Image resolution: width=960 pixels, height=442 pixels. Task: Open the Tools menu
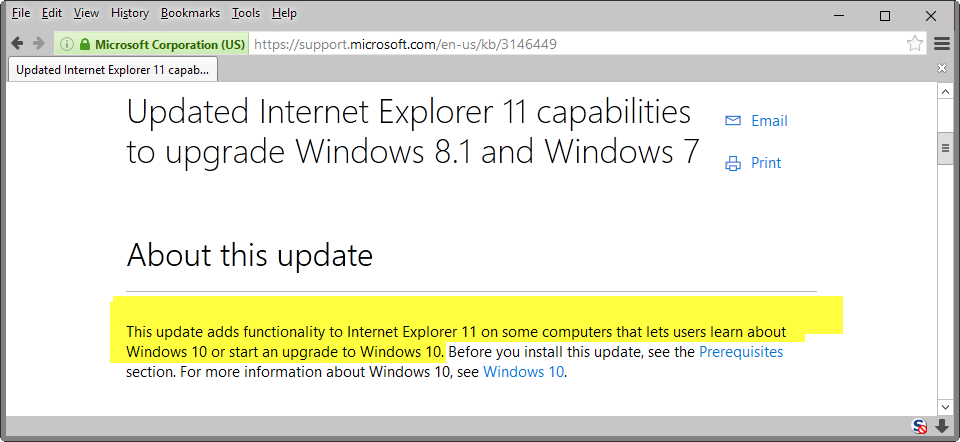click(x=245, y=13)
